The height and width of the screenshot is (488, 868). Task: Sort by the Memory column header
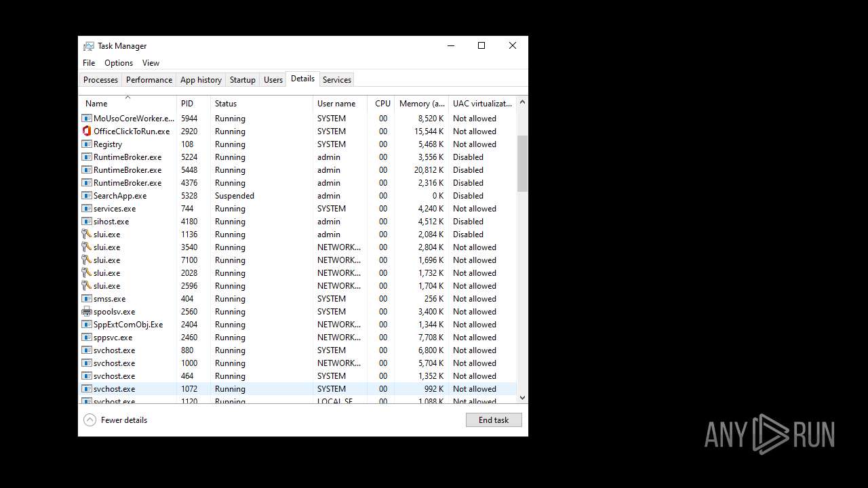pyautogui.click(x=422, y=104)
